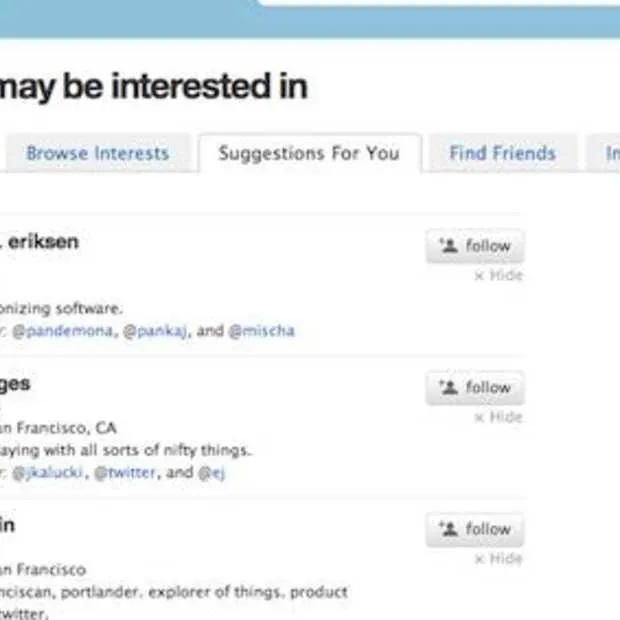This screenshot has height=620, width=620.
Task: Open the second suggested user's name link
Action: (15, 383)
